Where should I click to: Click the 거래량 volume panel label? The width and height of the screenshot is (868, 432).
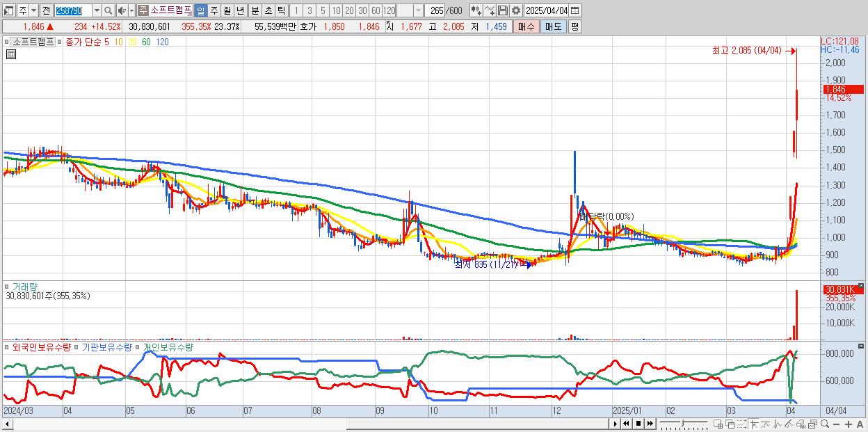click(24, 286)
